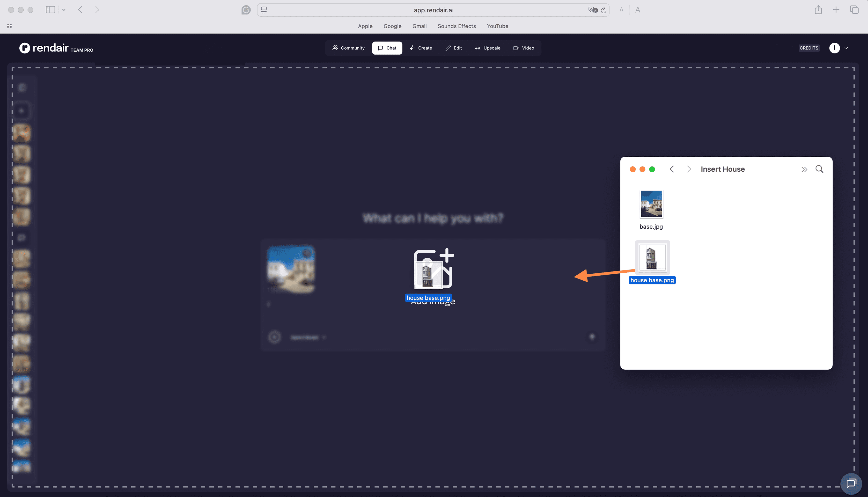
Task: Open Safari sidebar panel icon
Action: point(51,10)
